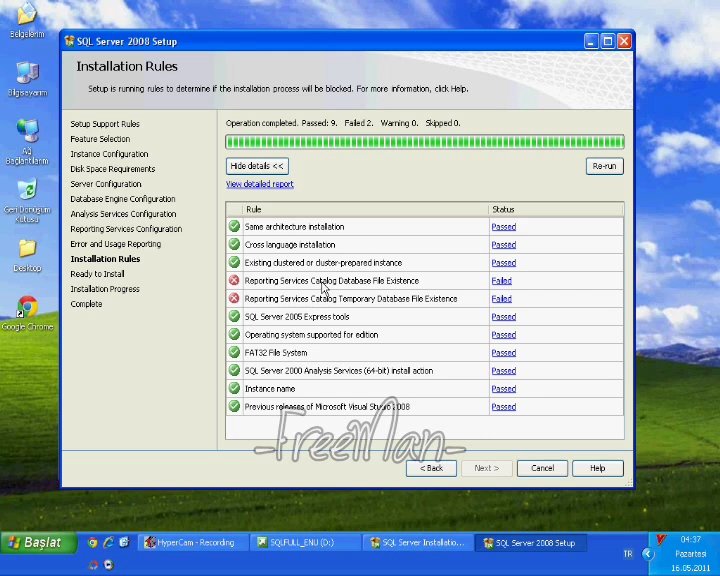Open the Passed link for SQL Server 2005 Express tools
720x576 pixels.
[504, 316]
